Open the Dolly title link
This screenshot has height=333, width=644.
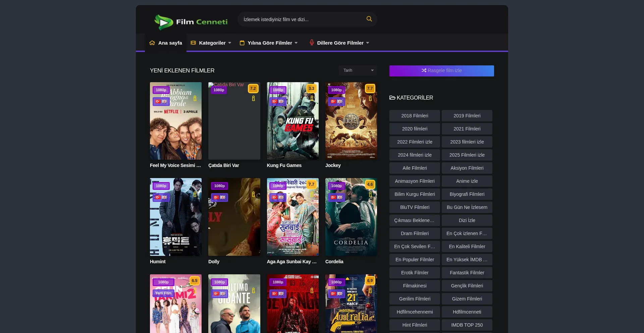tap(214, 262)
